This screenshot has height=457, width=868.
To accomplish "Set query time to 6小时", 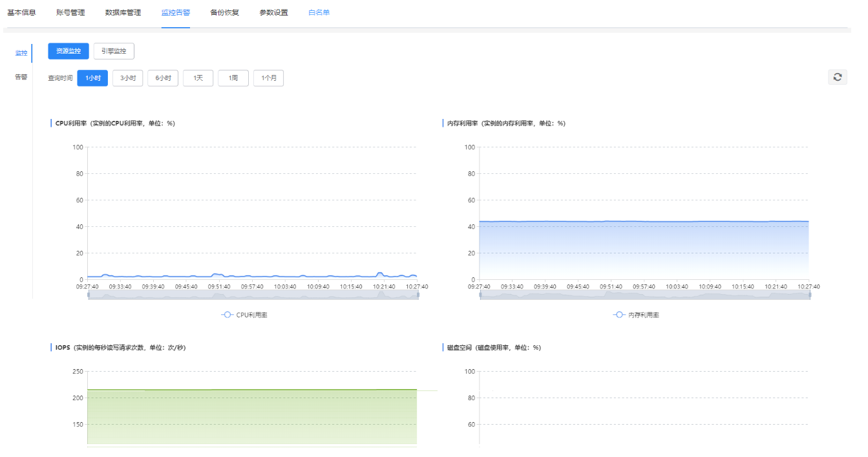I will click(163, 78).
